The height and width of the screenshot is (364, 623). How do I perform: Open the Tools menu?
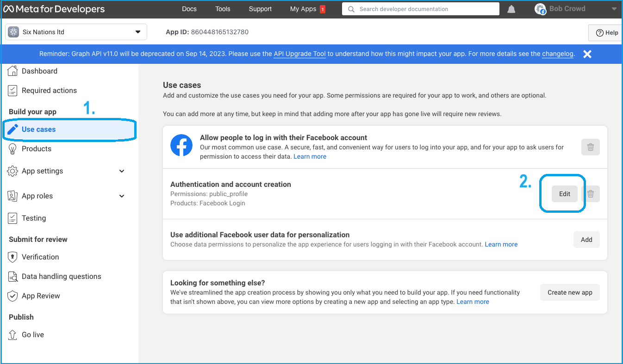click(223, 9)
